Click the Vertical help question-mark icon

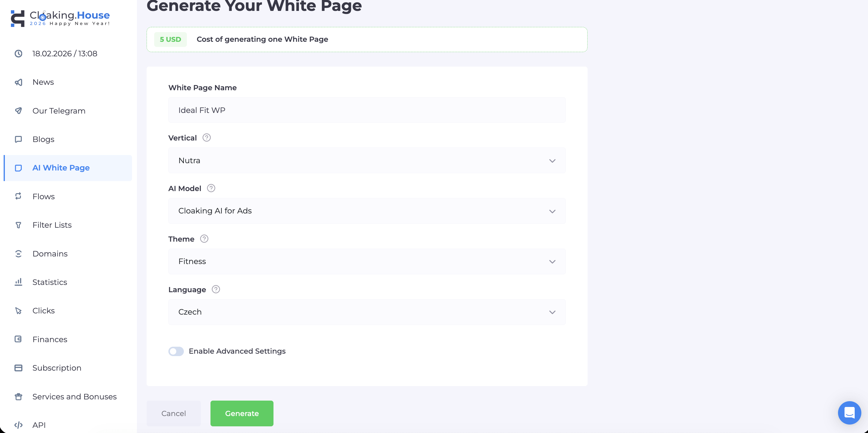[x=207, y=137]
